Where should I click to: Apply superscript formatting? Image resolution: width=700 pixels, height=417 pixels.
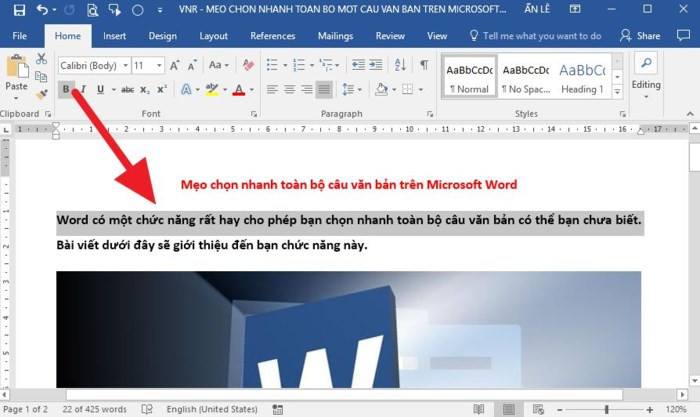pos(162,89)
